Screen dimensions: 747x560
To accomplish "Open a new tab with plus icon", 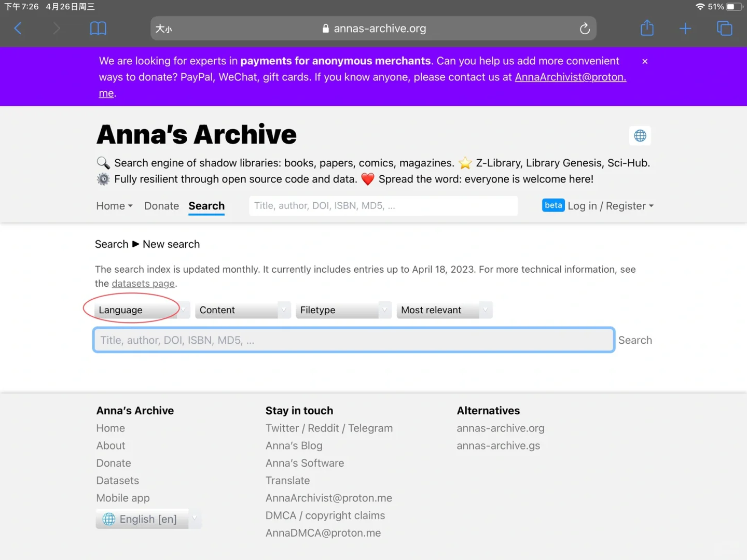I will click(x=685, y=29).
